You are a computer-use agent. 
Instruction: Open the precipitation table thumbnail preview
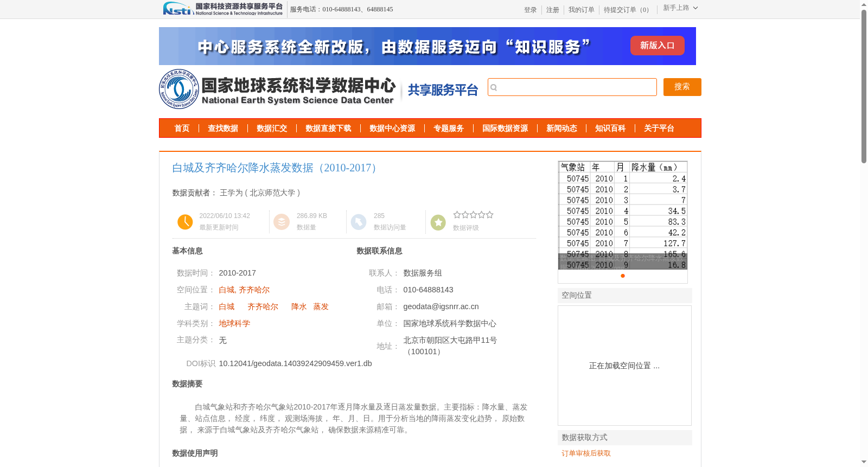[623, 215]
